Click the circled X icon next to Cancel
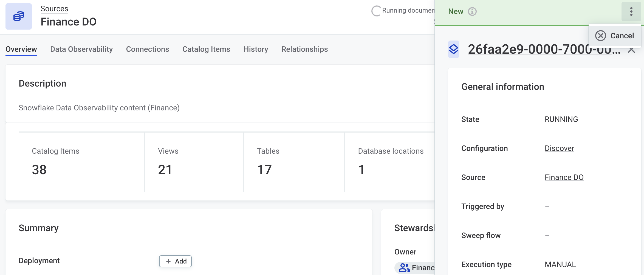 pyautogui.click(x=601, y=36)
